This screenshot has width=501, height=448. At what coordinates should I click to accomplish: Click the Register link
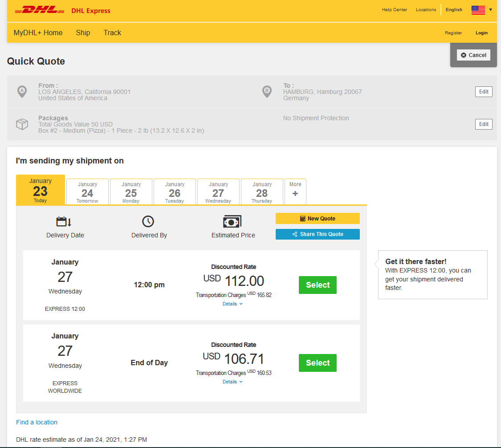tap(453, 33)
